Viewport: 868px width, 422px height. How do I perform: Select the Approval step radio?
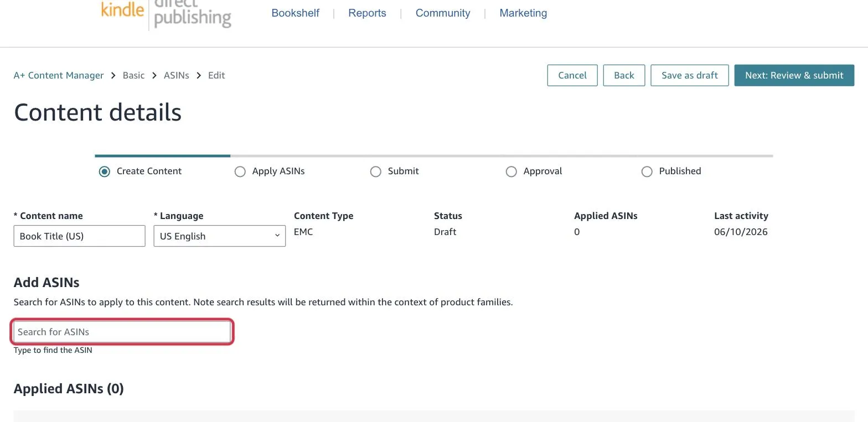click(512, 171)
